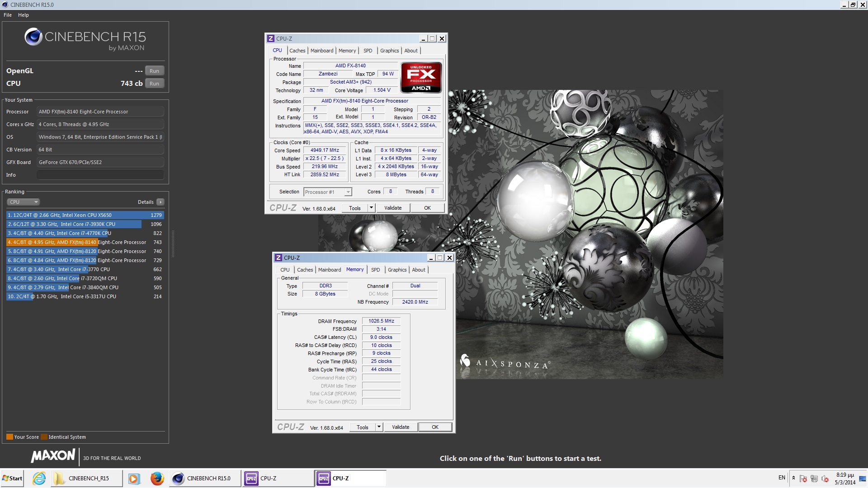Select ranking row Intel Xeon CPU X5650
The width and height of the screenshot is (868, 488).
click(x=85, y=215)
